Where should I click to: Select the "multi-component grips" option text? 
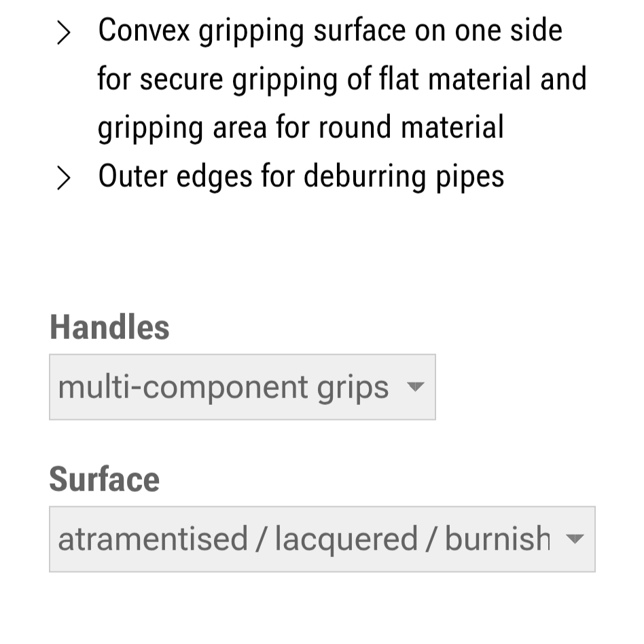[223, 387]
